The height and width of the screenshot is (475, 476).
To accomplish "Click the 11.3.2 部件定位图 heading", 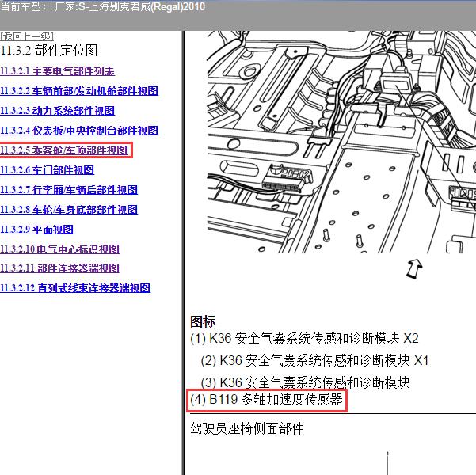I will (x=49, y=51).
